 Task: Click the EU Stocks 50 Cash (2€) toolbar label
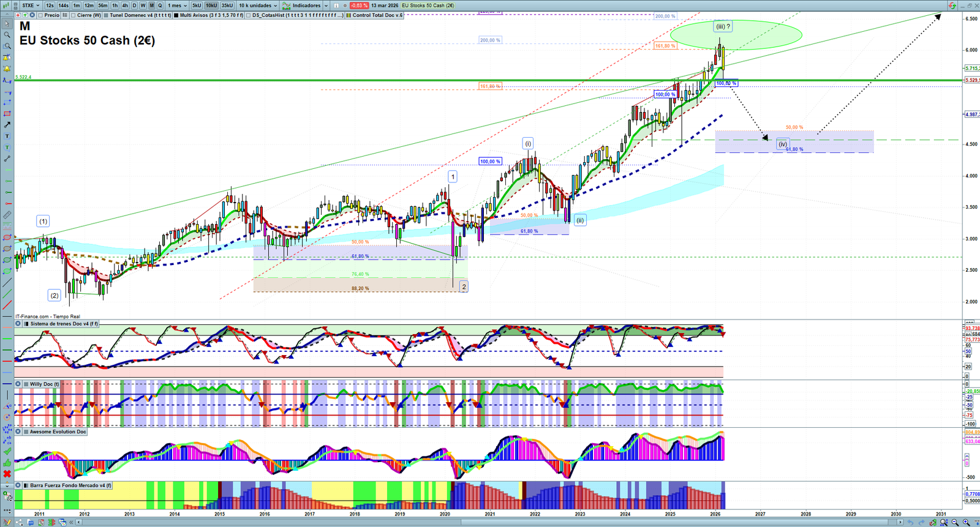[428, 6]
